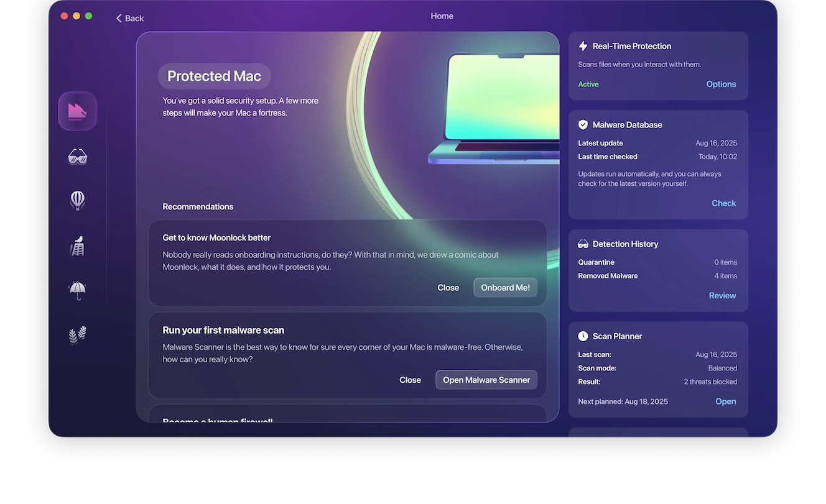Open Real-Time Protection Options
The height and width of the screenshot is (504, 826).
(x=721, y=84)
